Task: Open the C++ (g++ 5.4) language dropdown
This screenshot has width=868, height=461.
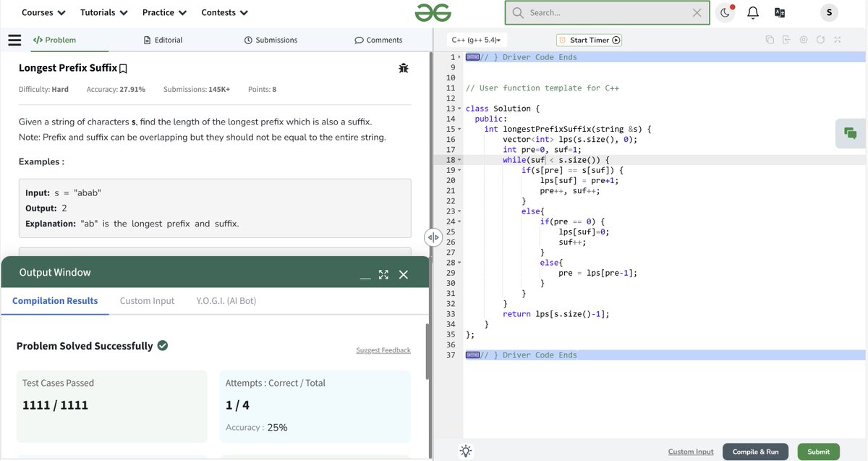Action: pyautogui.click(x=476, y=41)
